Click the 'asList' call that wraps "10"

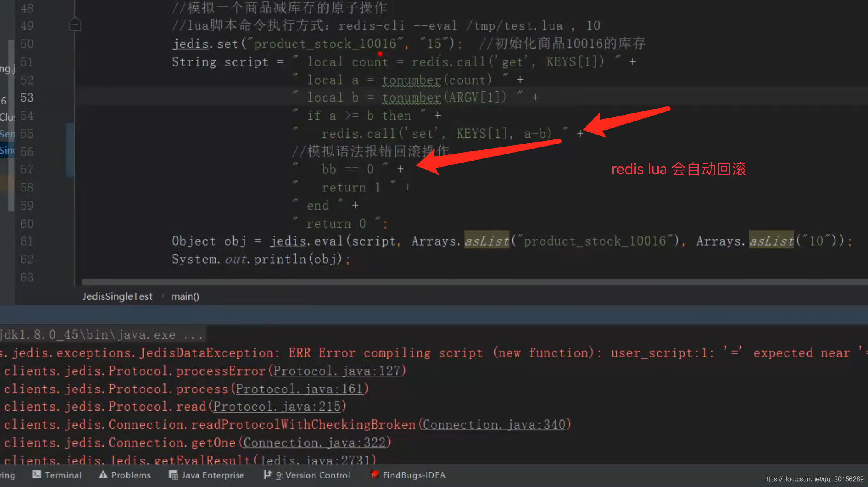(771, 241)
